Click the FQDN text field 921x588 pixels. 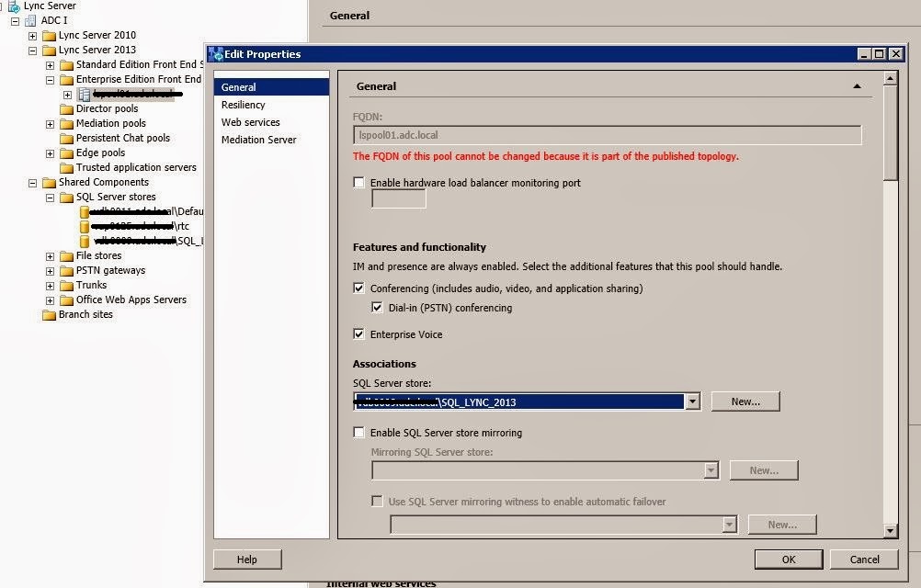(x=608, y=135)
